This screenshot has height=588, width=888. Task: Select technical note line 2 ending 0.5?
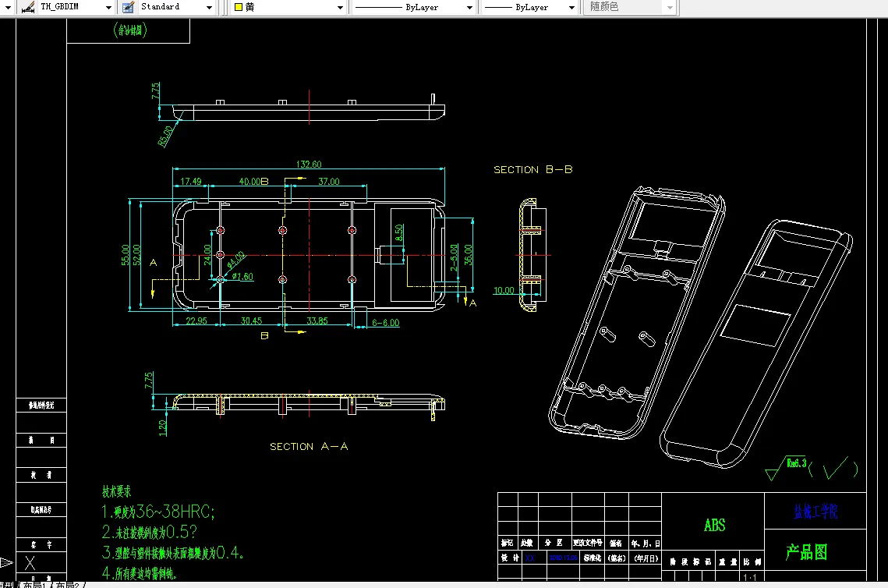tap(150, 532)
